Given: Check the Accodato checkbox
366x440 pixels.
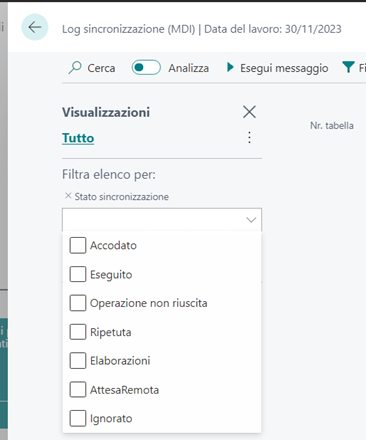Looking at the screenshot, I should (x=78, y=245).
